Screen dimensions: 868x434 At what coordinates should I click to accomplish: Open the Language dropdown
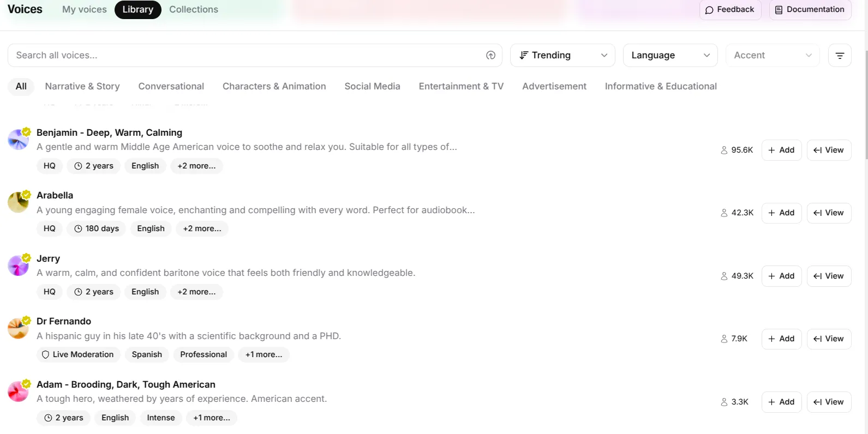(x=670, y=55)
